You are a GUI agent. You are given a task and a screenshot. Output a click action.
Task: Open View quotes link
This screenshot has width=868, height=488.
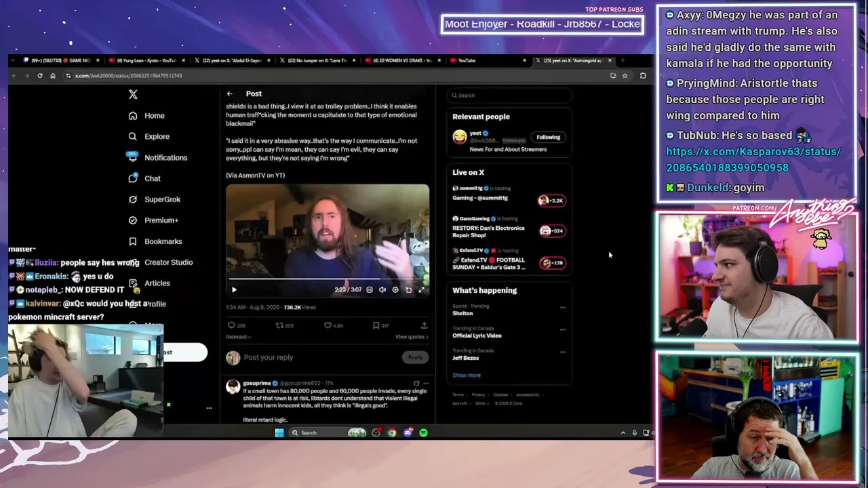(412, 337)
